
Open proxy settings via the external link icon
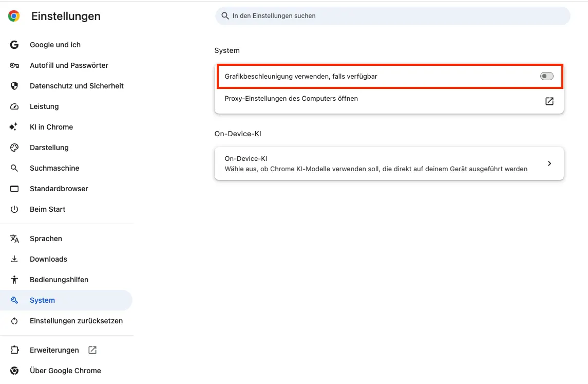(x=549, y=101)
